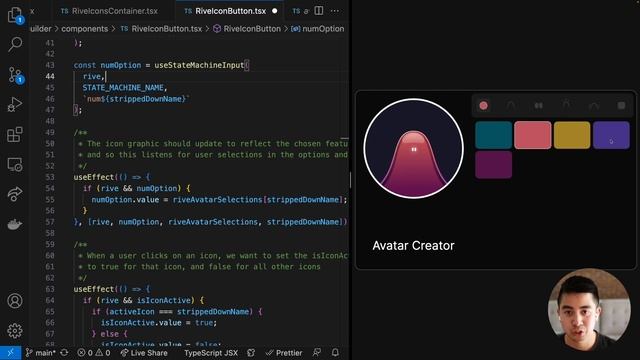Place cursor after 'rive,' on line 44
Screen dimensions: 640x360
click(x=105, y=76)
